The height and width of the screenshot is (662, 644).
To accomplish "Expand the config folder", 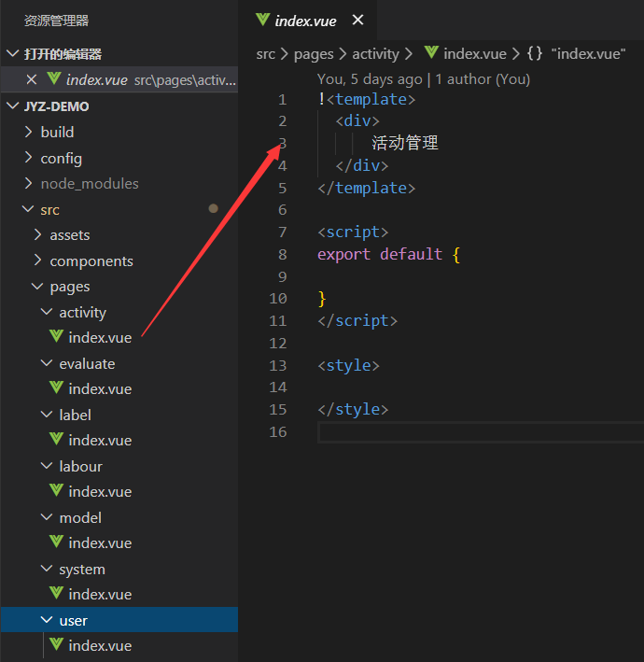I will [28, 158].
